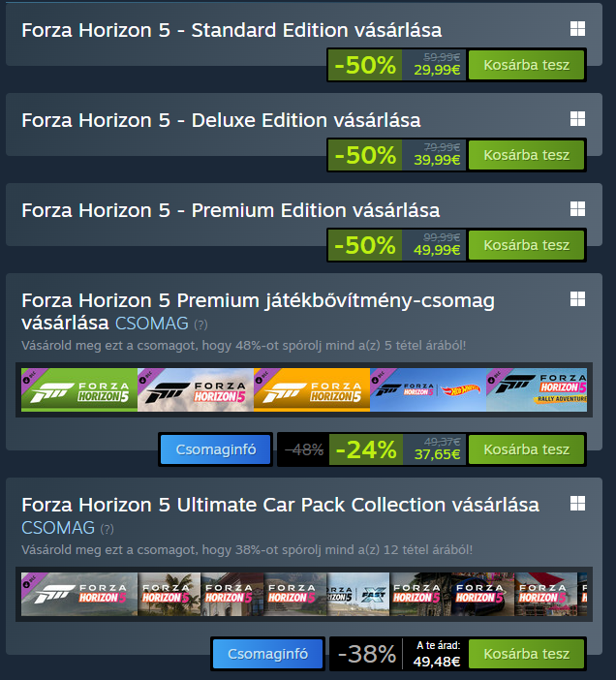Click Windows icon in Standard Edition row

tap(577, 29)
